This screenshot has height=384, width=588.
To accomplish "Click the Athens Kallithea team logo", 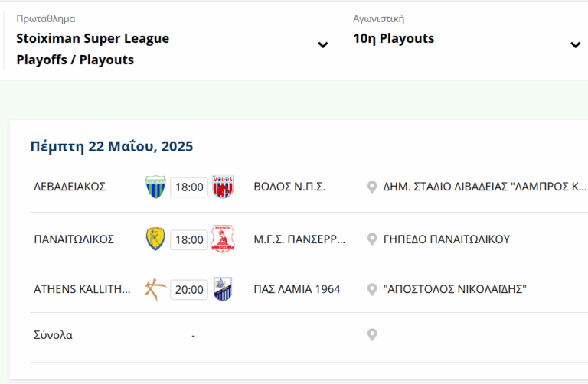I will [155, 289].
